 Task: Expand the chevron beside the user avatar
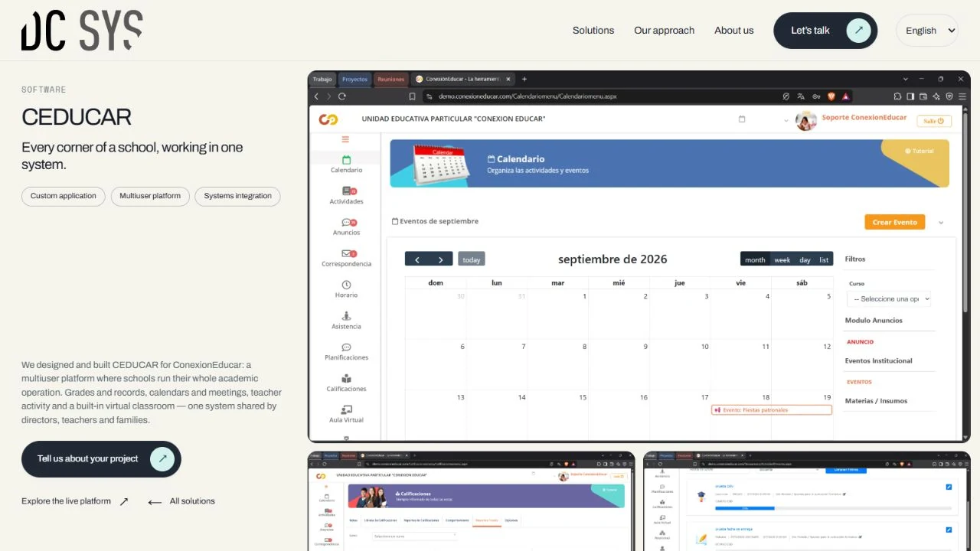point(786,121)
